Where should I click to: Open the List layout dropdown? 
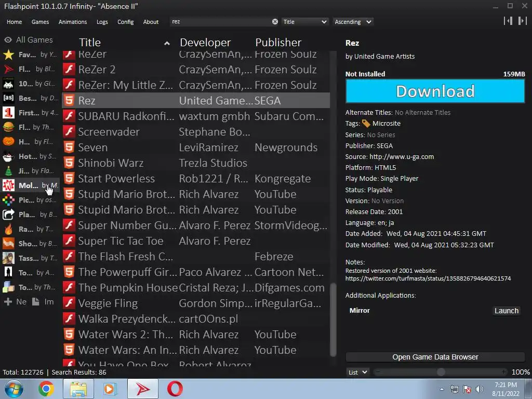click(357, 372)
